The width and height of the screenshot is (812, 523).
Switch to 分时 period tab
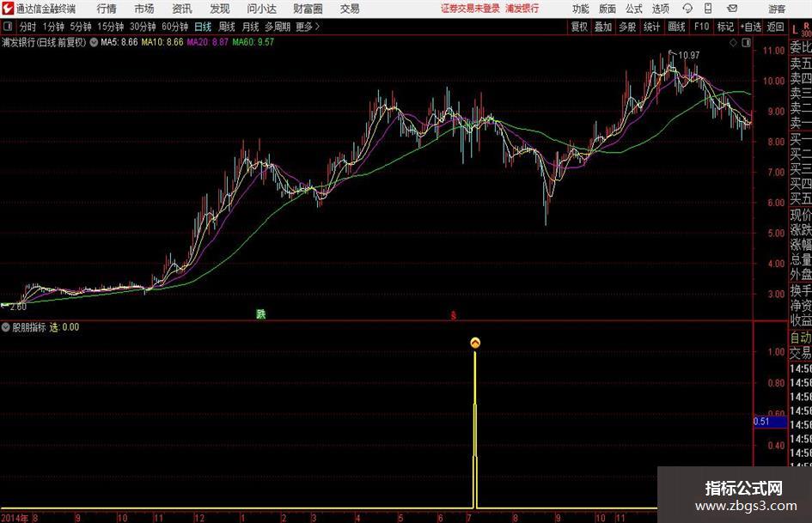pos(28,27)
